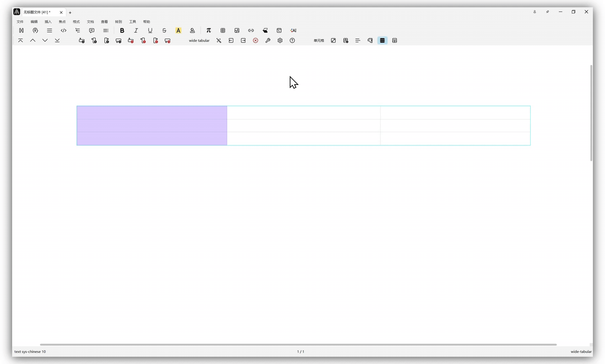Open the 插入 menu
Image resolution: width=605 pixels, height=364 pixels.
click(48, 22)
